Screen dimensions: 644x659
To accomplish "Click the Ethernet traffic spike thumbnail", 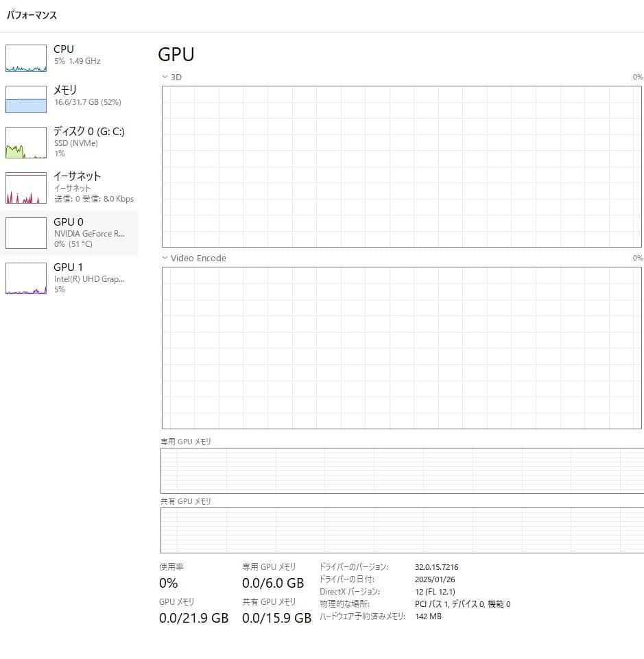I will click(25, 187).
